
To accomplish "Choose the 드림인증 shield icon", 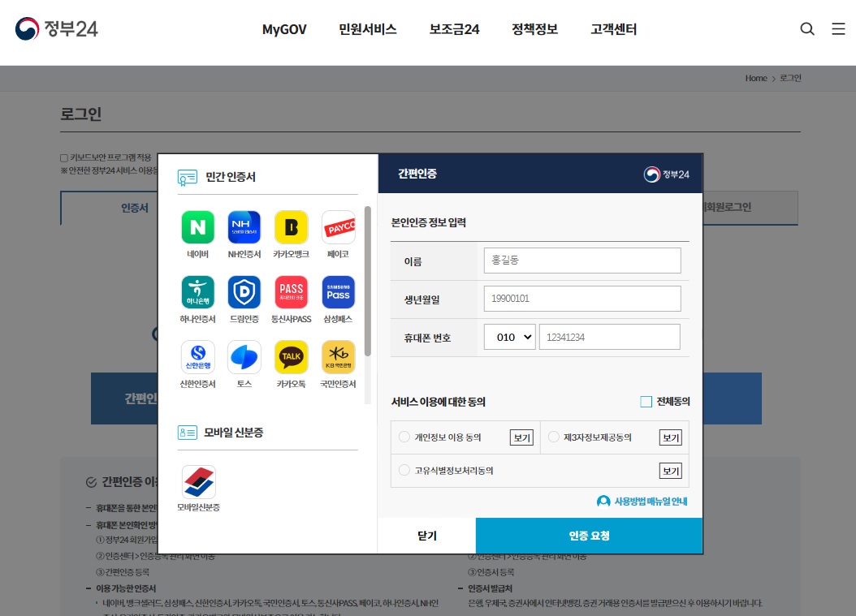I will point(244,292).
